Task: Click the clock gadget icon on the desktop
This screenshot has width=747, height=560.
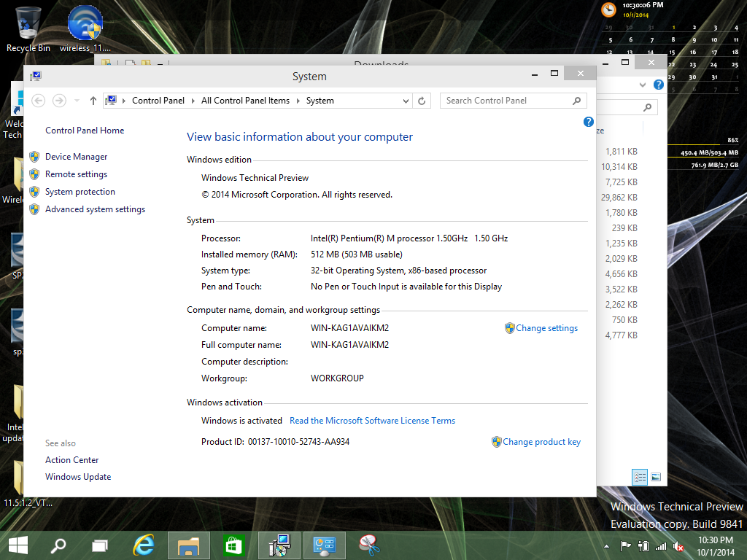Action: coord(608,9)
